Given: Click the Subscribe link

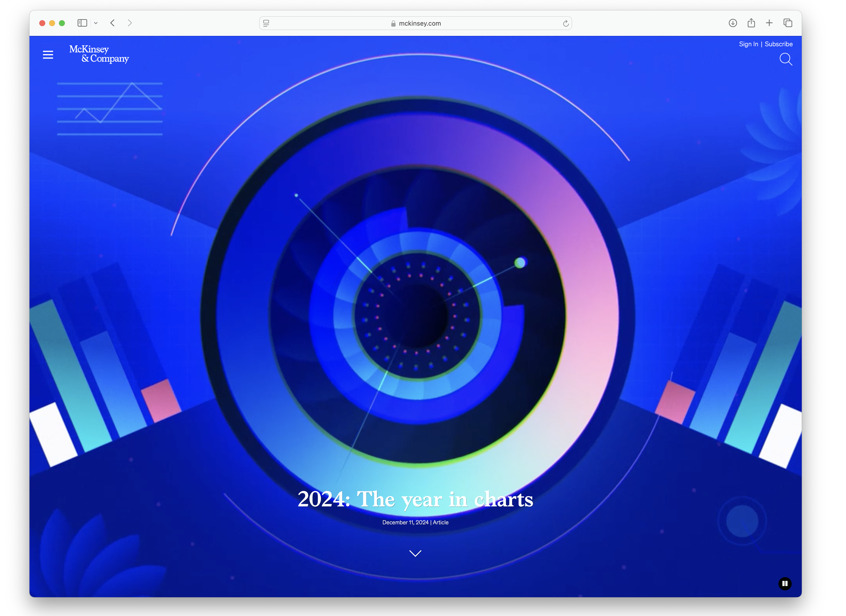Looking at the screenshot, I should (x=779, y=44).
